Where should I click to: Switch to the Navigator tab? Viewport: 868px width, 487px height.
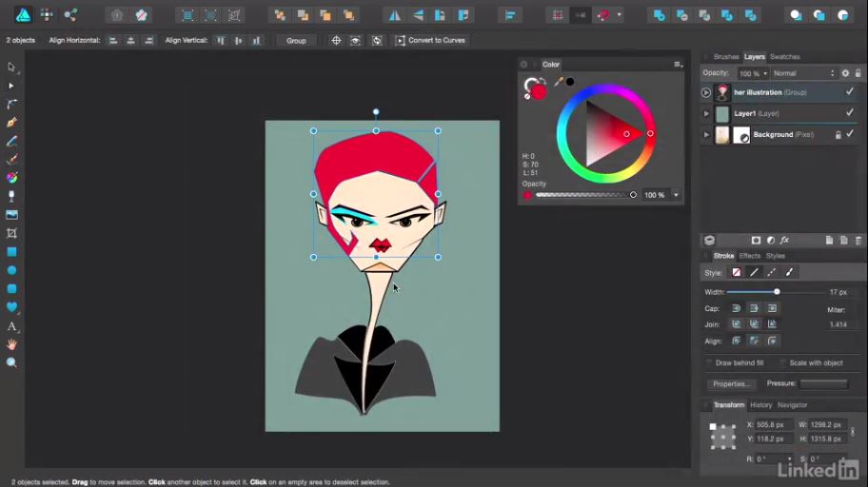[792, 405]
